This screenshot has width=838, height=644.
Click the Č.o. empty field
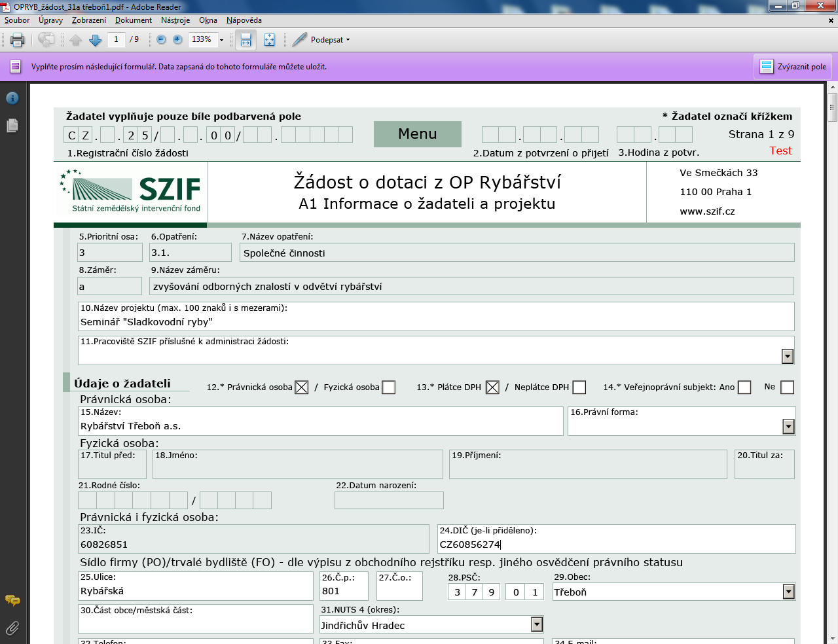pyautogui.click(x=399, y=586)
